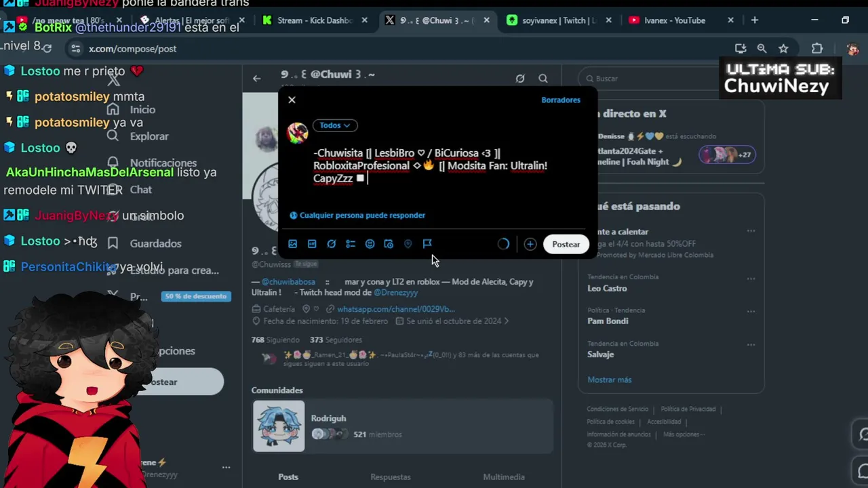Screen dimensions: 868x488
Task: Open the Pam Bondi trend
Action: pyautogui.click(x=608, y=321)
